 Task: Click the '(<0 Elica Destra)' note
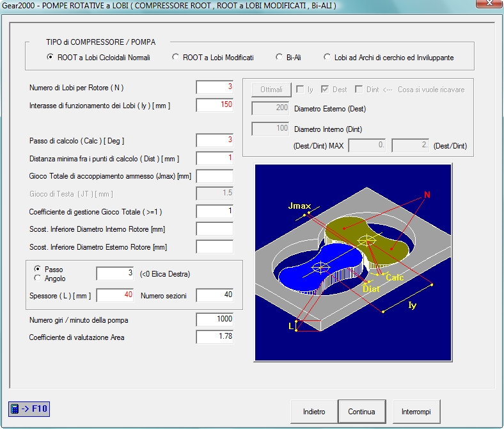[x=165, y=274]
